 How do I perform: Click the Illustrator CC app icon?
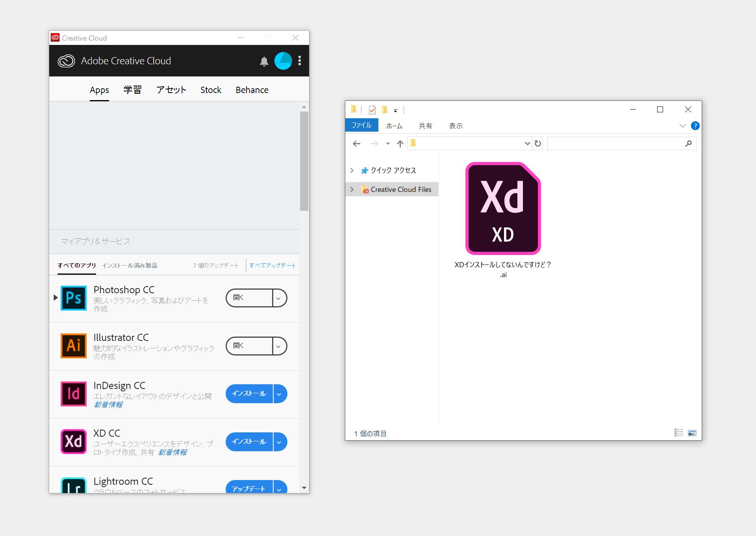[74, 346]
